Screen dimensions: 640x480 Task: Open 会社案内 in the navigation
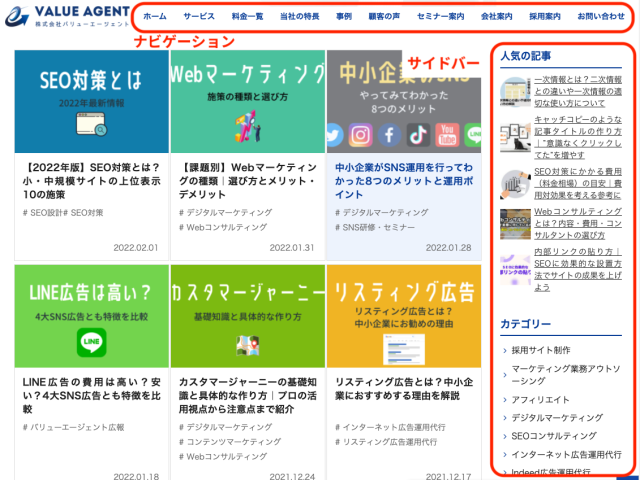497,16
